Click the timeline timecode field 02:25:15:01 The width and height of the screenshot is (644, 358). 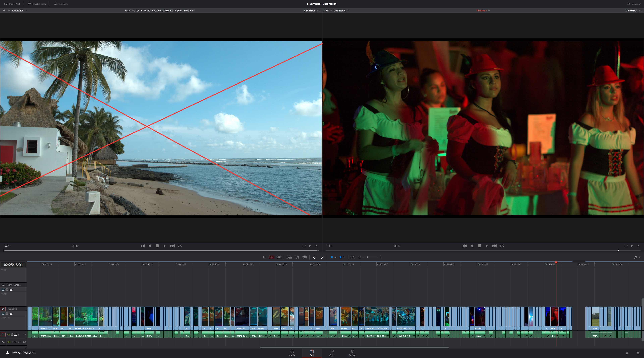click(x=13, y=265)
